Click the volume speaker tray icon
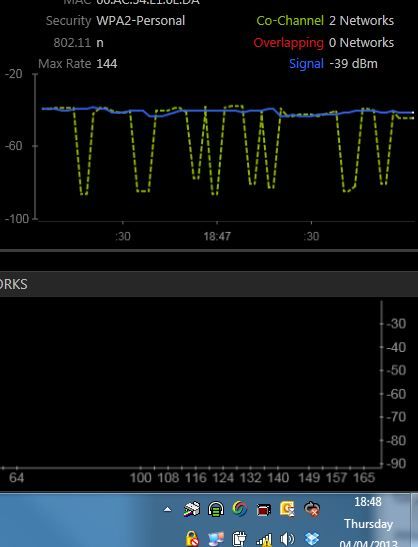 point(287,539)
